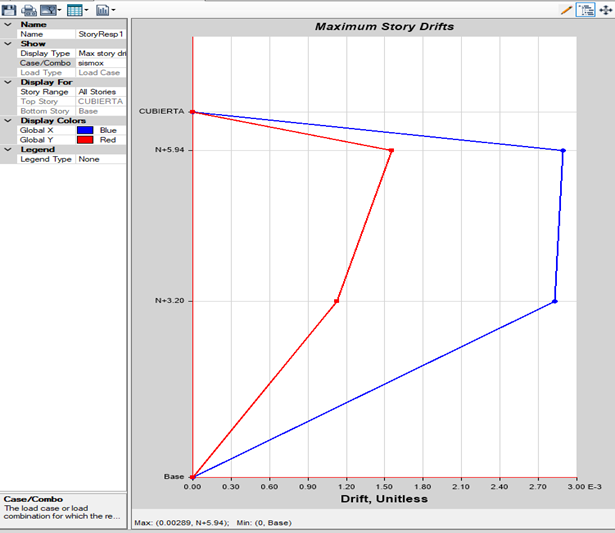Click the blue Global X color swatch

point(85,130)
